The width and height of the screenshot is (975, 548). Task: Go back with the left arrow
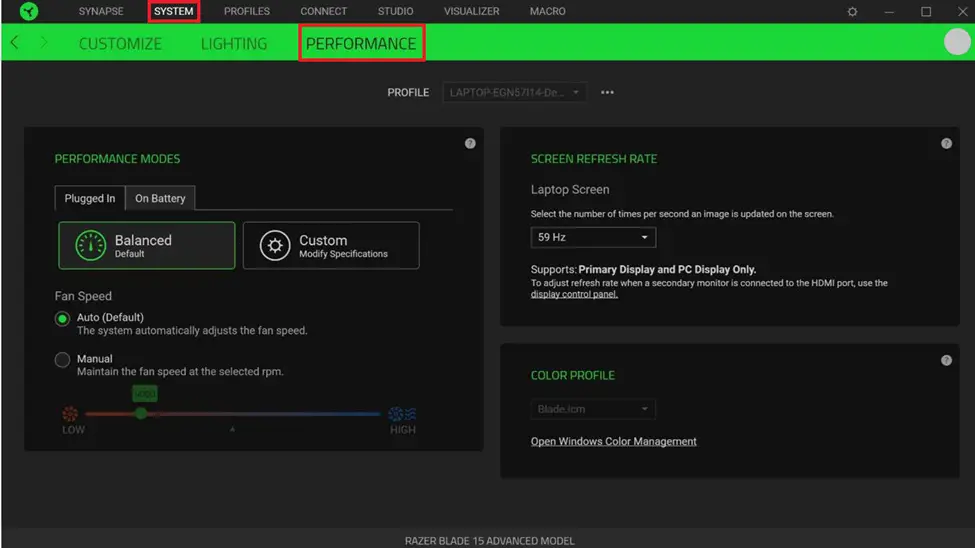point(14,42)
